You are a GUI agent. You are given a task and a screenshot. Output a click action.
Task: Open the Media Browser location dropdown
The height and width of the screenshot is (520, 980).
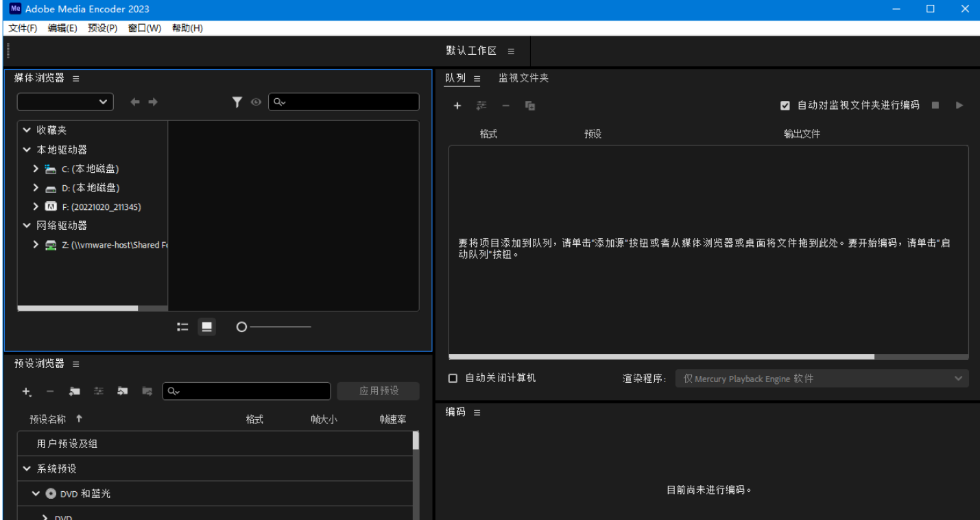[65, 102]
